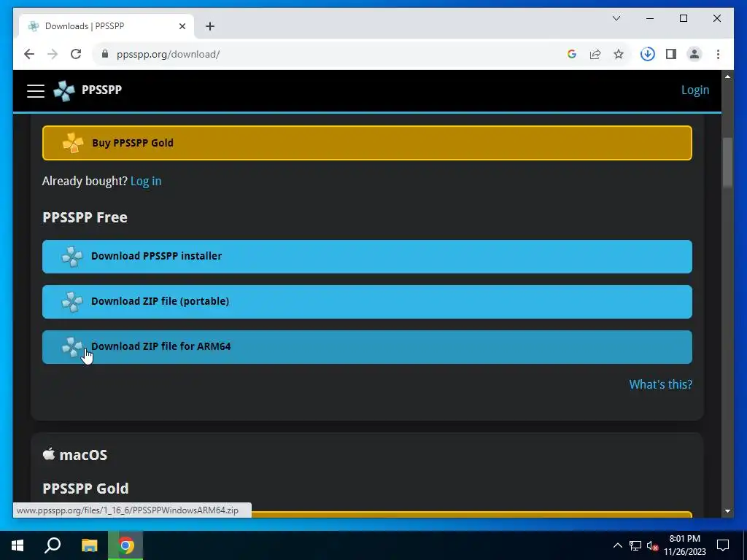Open Windows taskbar search
747x560 pixels.
pyautogui.click(x=53, y=545)
